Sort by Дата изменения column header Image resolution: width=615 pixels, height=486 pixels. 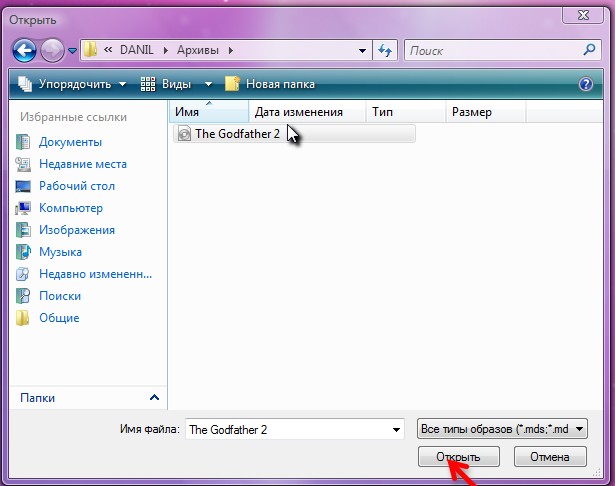307,112
